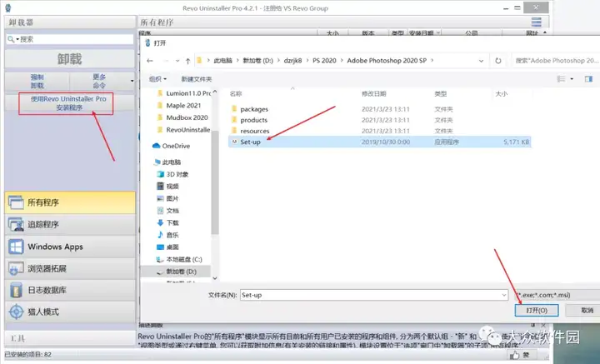Open 更多命令 dropdown in Revo sidebar

point(102,81)
